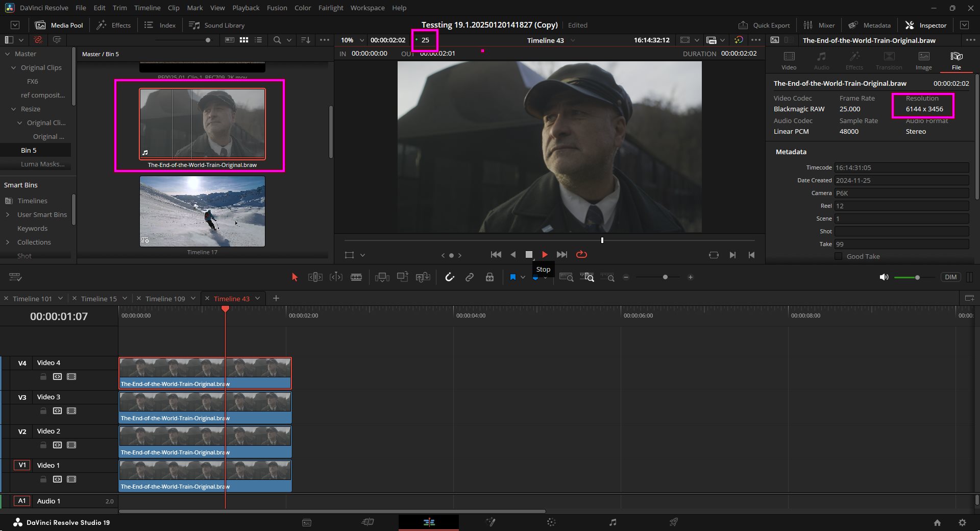980x531 pixels.
Task: Stop playback in the viewer
Action: coord(529,254)
